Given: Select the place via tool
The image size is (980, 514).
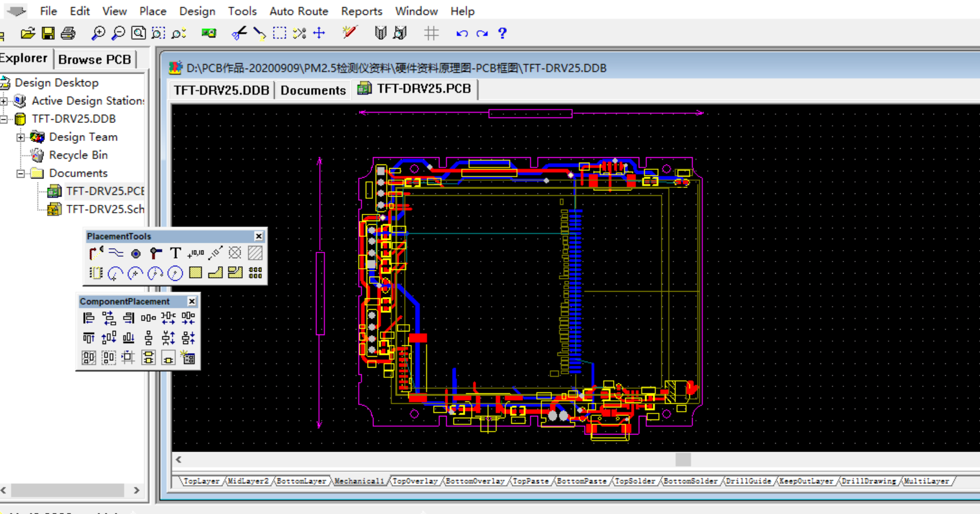Looking at the screenshot, I should 155,253.
